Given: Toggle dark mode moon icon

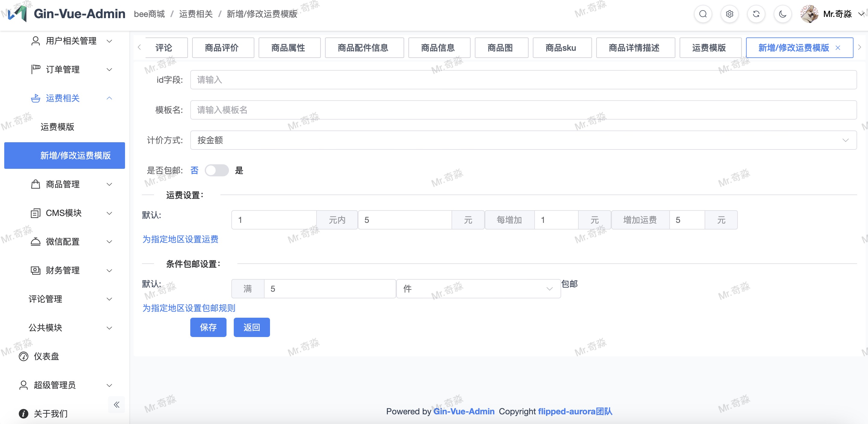Looking at the screenshot, I should (783, 14).
